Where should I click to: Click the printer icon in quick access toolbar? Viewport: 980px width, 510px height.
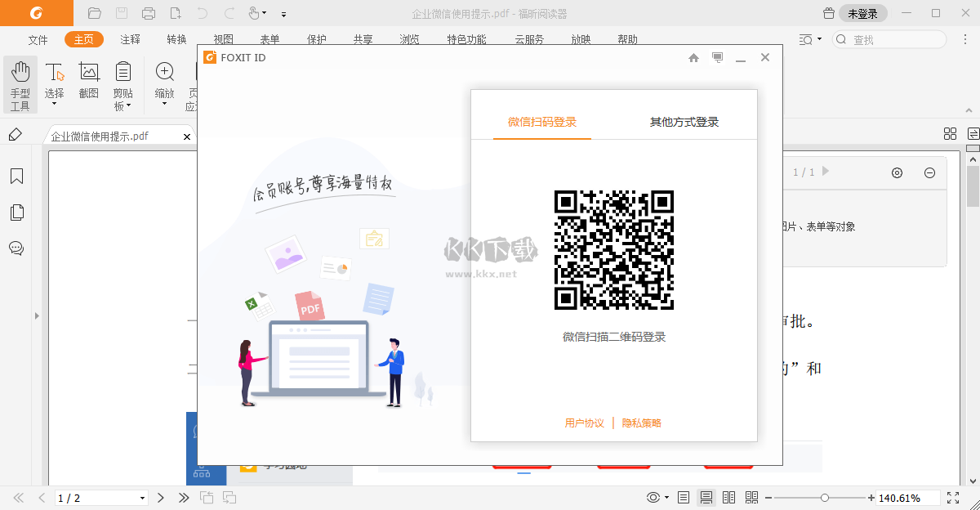(x=148, y=12)
